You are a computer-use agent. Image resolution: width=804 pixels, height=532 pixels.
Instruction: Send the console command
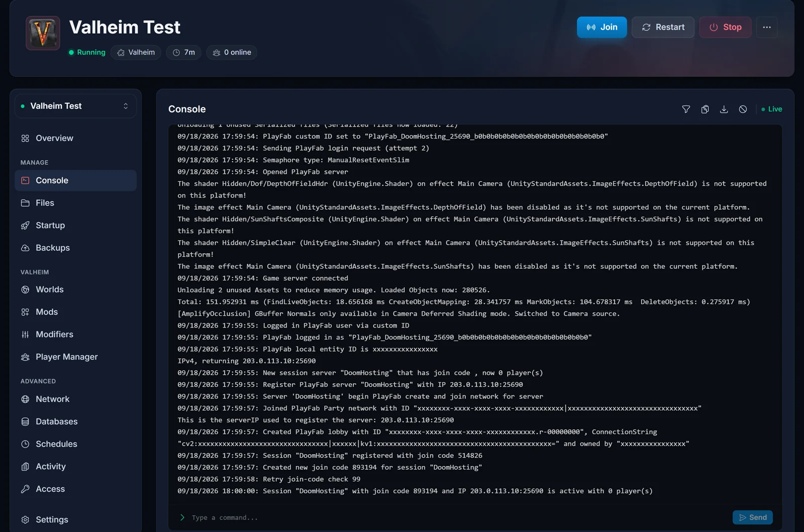[753, 517]
